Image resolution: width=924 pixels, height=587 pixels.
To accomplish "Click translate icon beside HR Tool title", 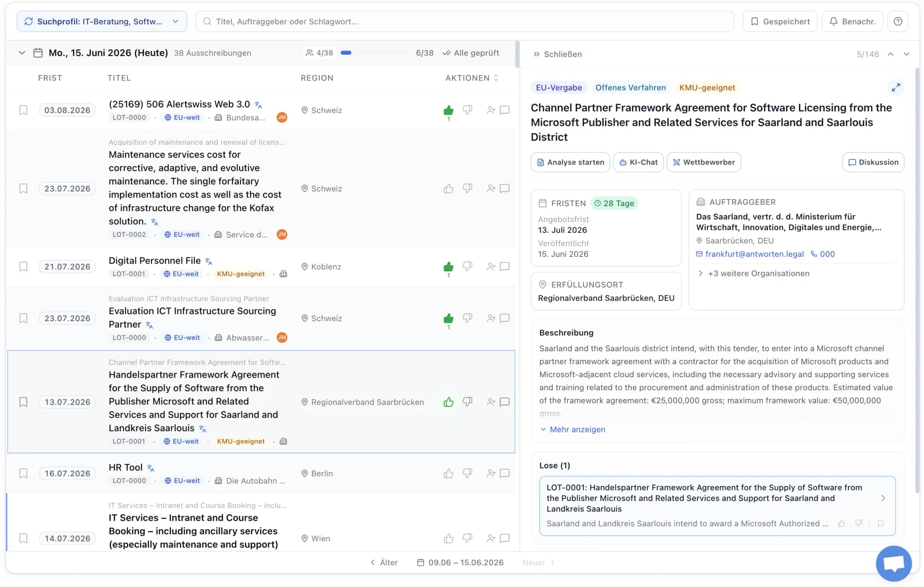I will [151, 468].
